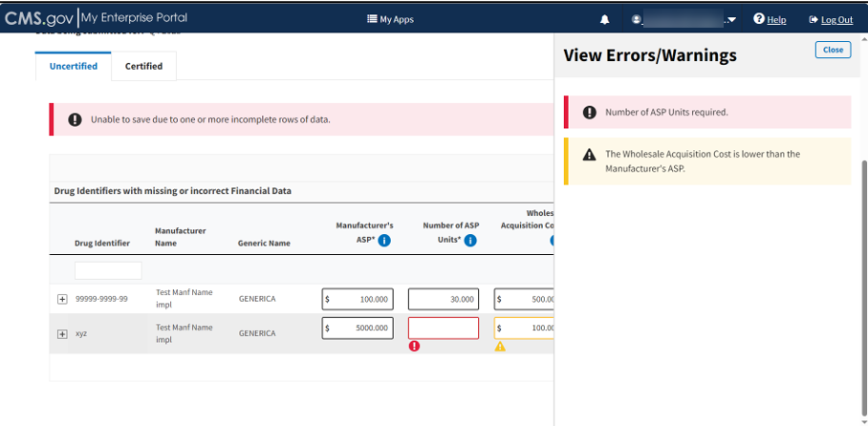The width and height of the screenshot is (868, 426).
Task: Expand row for drug xyz
Action: click(62, 334)
